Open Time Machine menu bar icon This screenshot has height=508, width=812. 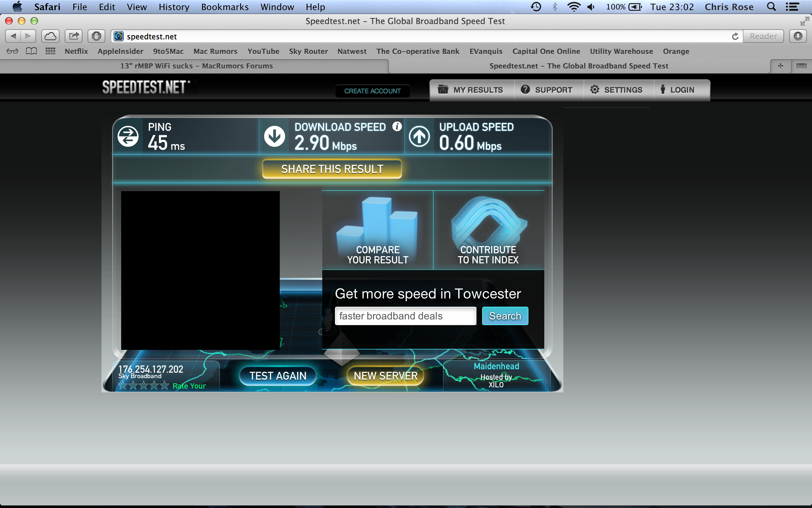[x=536, y=7]
